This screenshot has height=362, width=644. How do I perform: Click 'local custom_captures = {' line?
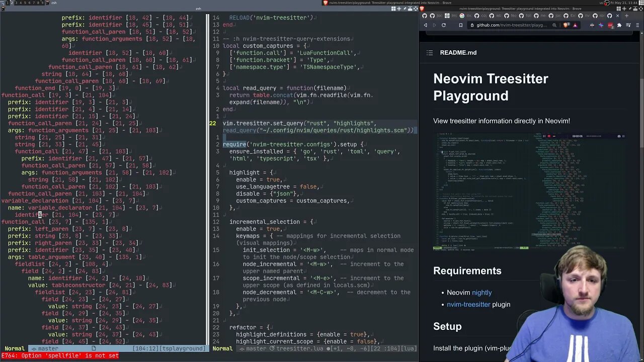tap(264, 46)
